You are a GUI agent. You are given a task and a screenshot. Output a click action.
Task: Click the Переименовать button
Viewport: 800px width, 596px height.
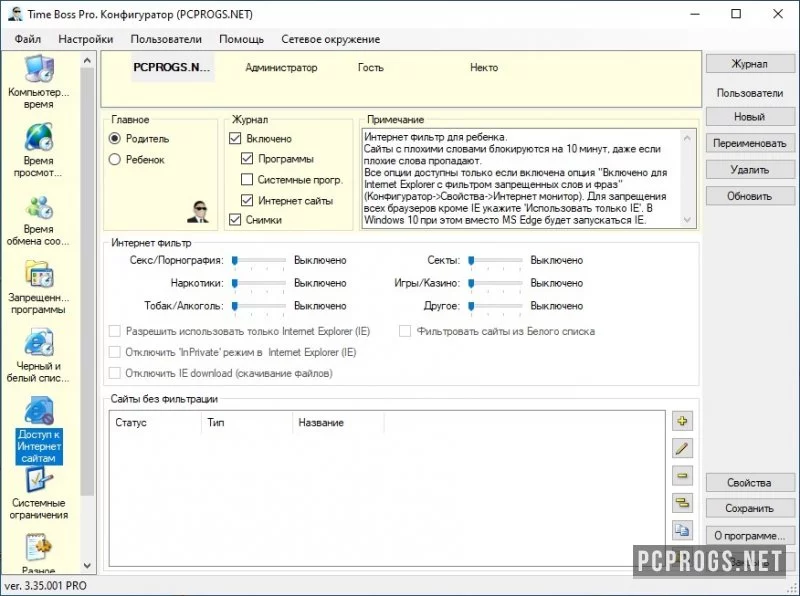tap(750, 143)
